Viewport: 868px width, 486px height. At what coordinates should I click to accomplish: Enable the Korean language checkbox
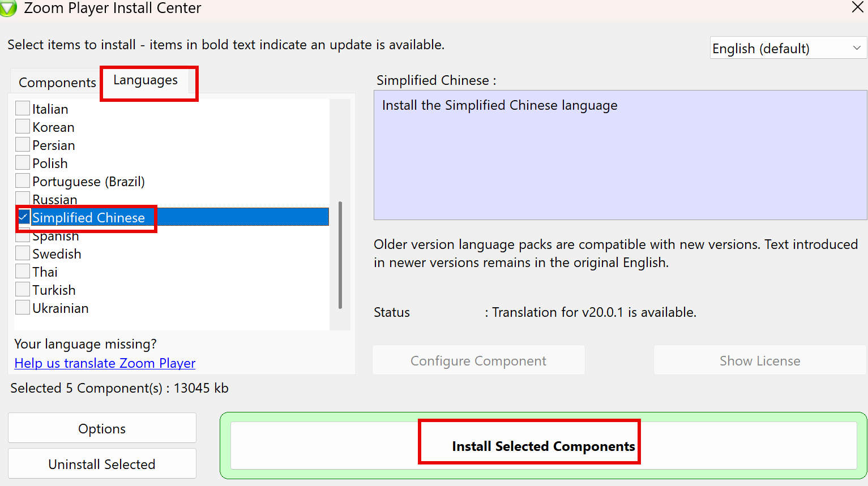pos(23,127)
